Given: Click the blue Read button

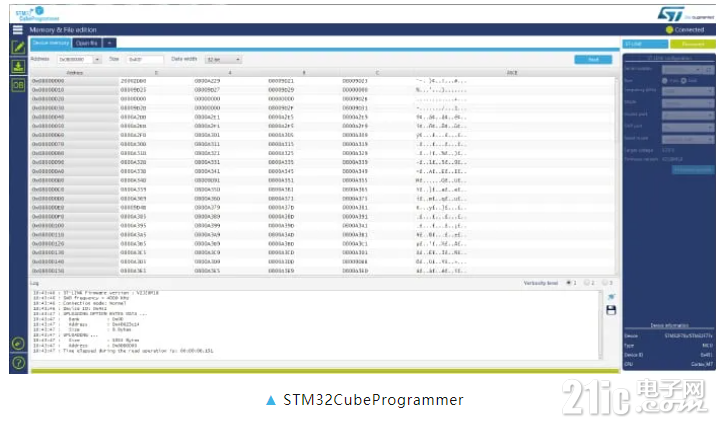Looking at the screenshot, I should (593, 59).
